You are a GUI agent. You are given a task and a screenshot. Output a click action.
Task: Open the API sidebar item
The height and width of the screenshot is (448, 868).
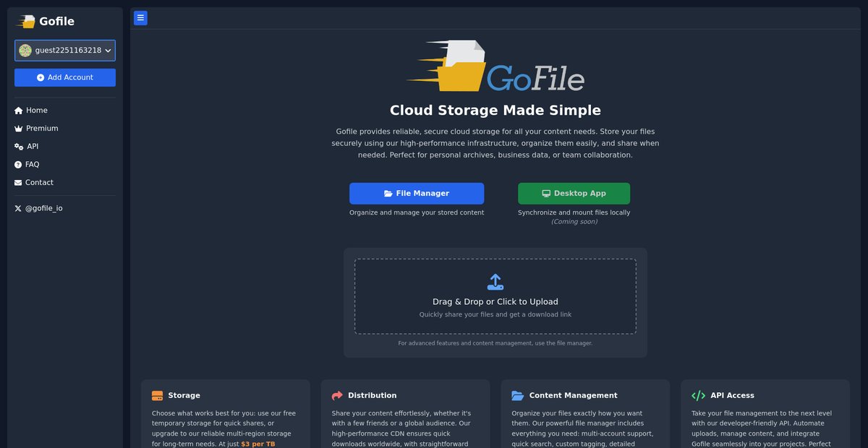tap(27, 147)
